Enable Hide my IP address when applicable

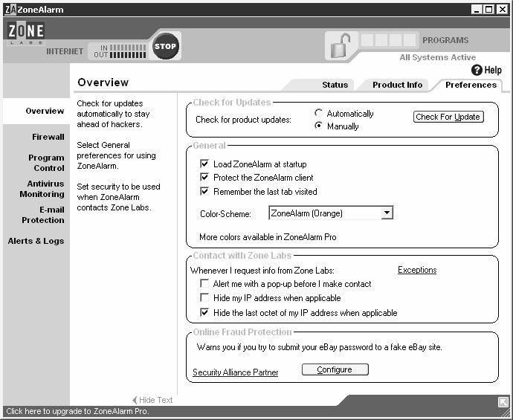(204, 297)
